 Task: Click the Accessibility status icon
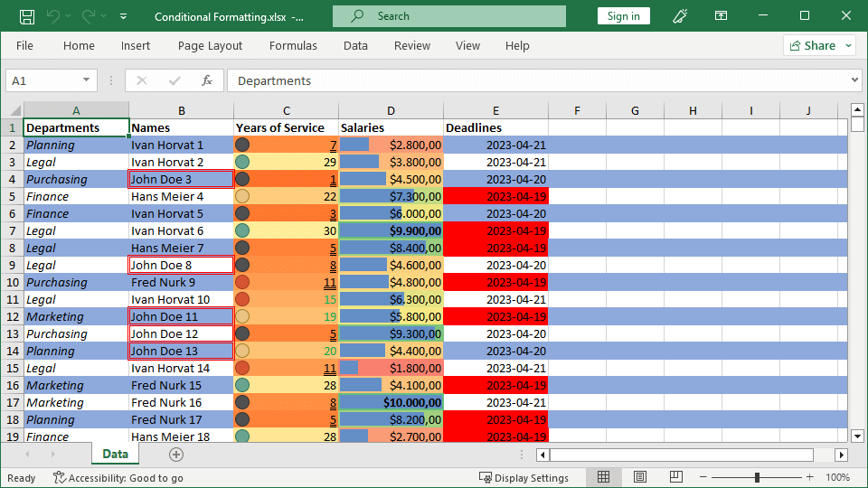[60, 478]
